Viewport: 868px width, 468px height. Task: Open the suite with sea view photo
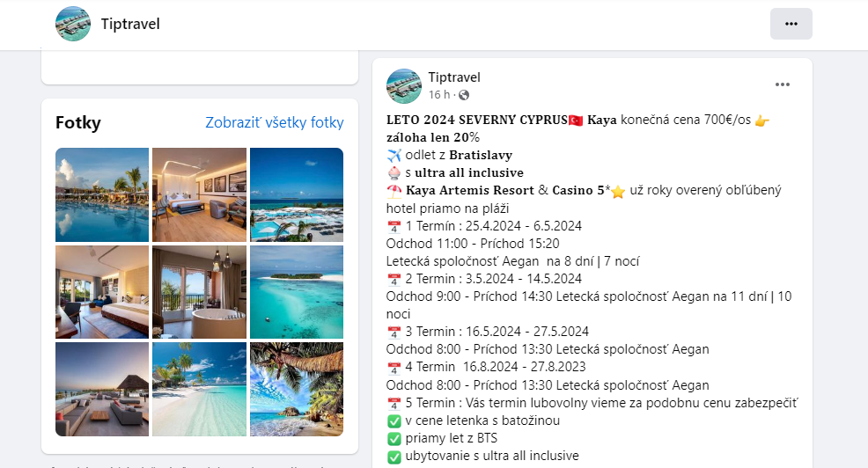[x=102, y=292]
